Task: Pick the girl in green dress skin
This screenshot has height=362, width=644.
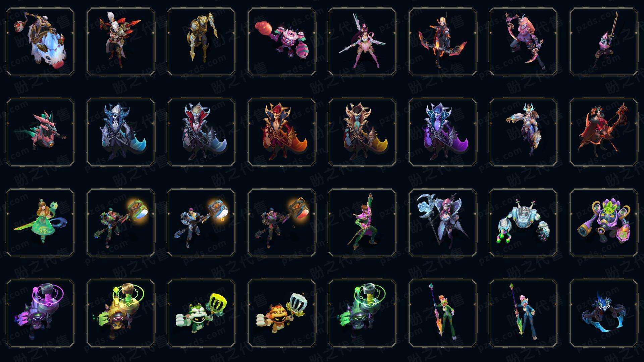Action: pyautogui.click(x=40, y=223)
